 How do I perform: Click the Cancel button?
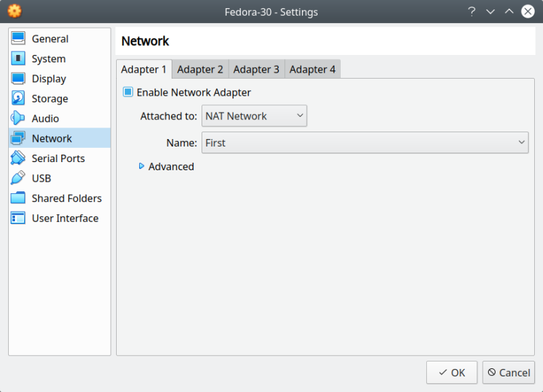pos(508,372)
